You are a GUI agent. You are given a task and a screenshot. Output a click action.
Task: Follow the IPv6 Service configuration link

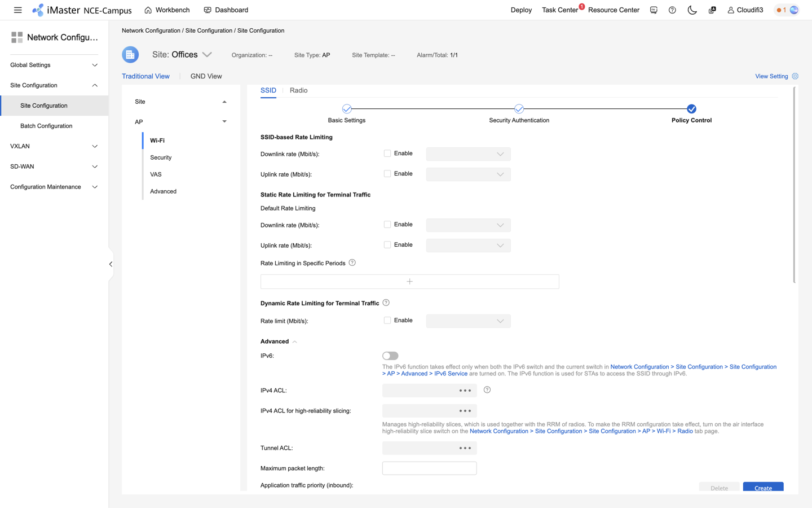(451, 373)
